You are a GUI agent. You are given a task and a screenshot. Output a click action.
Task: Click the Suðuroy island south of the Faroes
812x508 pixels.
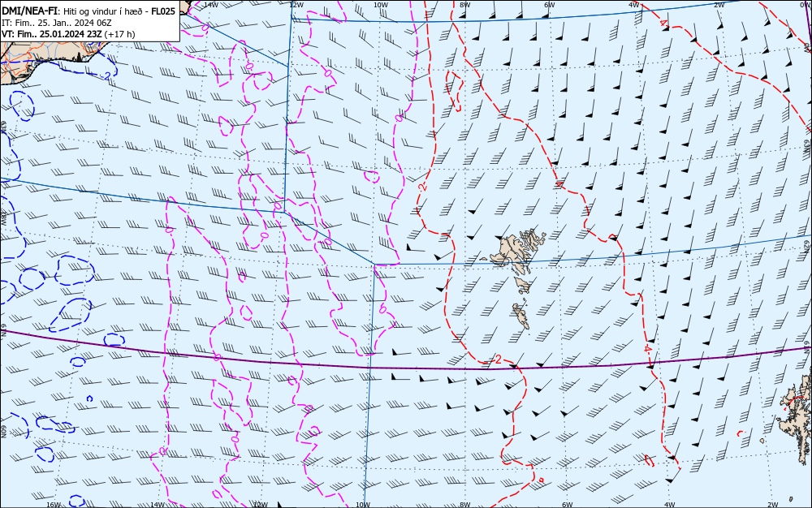(521, 316)
